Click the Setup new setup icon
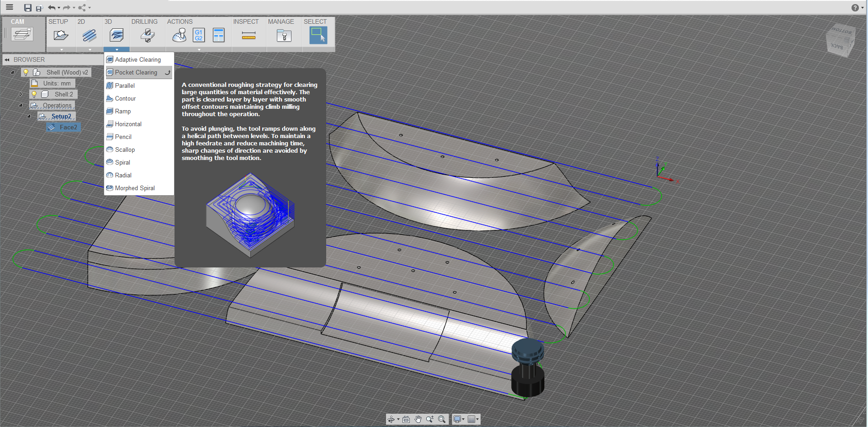The width and height of the screenshot is (868, 427). 60,35
